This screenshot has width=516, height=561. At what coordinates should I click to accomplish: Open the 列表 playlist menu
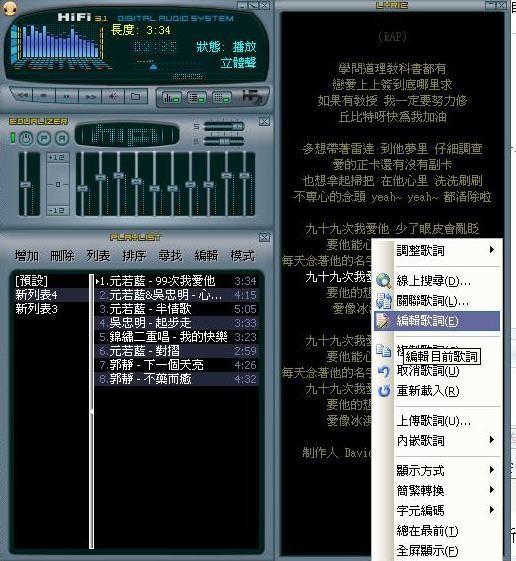[x=98, y=256]
